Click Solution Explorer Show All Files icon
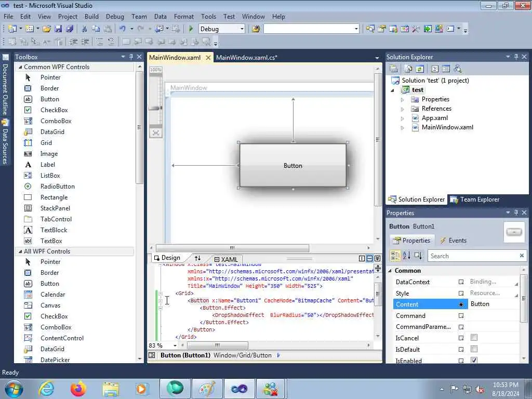This screenshot has width=532, height=399. tap(408, 69)
